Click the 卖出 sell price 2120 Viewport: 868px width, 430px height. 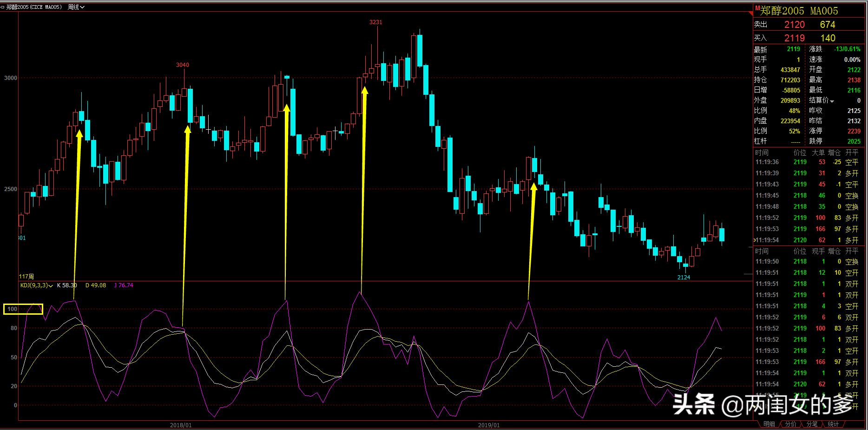tap(795, 25)
